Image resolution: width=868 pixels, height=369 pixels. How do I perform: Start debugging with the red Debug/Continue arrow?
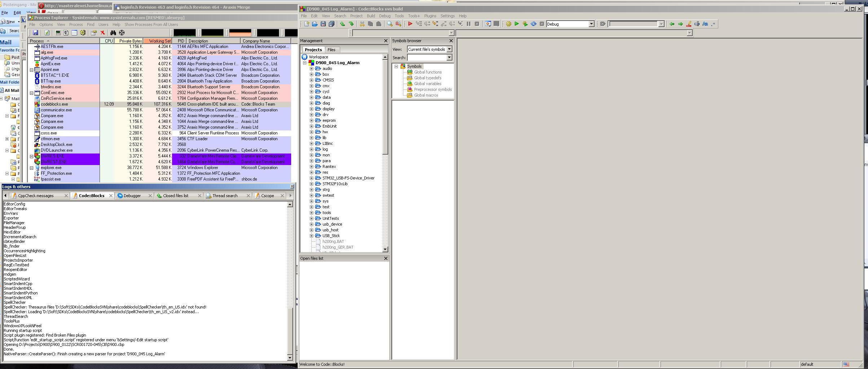click(410, 24)
